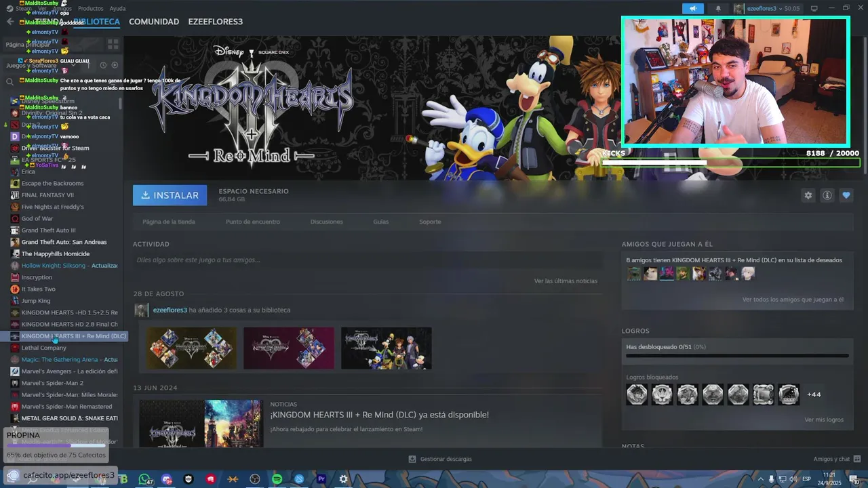Open Punto de encuentro tab
The width and height of the screenshot is (868, 488).
(x=253, y=222)
